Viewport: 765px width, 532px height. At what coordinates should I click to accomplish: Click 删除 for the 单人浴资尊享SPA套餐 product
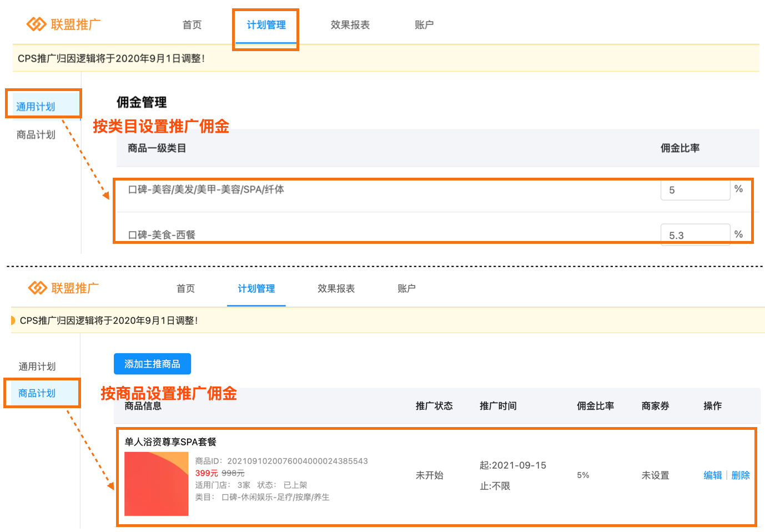[741, 475]
